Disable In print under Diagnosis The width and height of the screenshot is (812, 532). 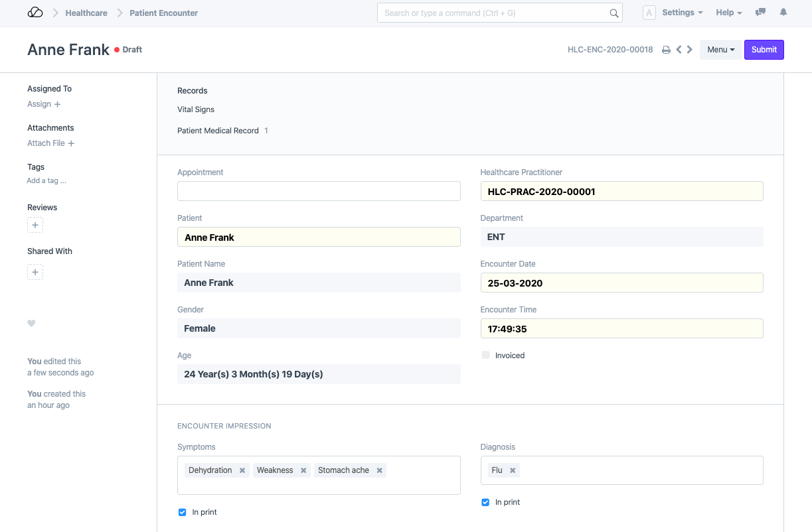pos(485,502)
